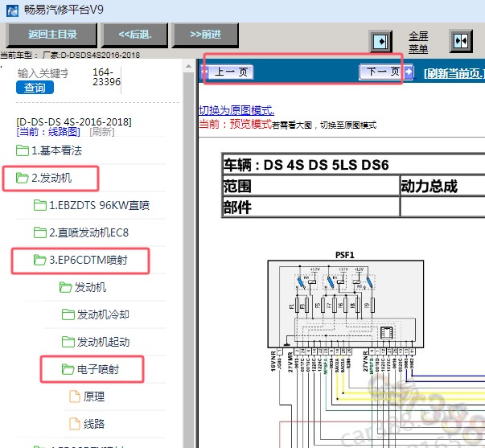Click the 返回主目录 button
Screen dimensions: 485x448
[x=52, y=35]
